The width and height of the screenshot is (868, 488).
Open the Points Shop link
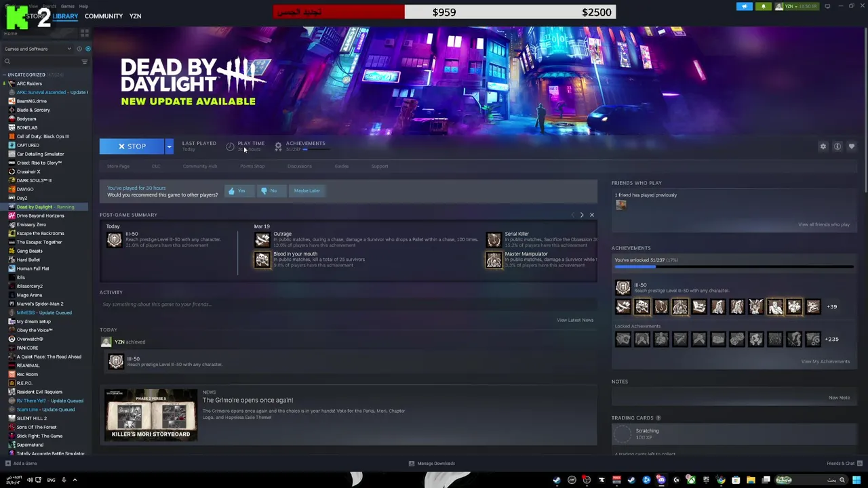pyautogui.click(x=252, y=166)
